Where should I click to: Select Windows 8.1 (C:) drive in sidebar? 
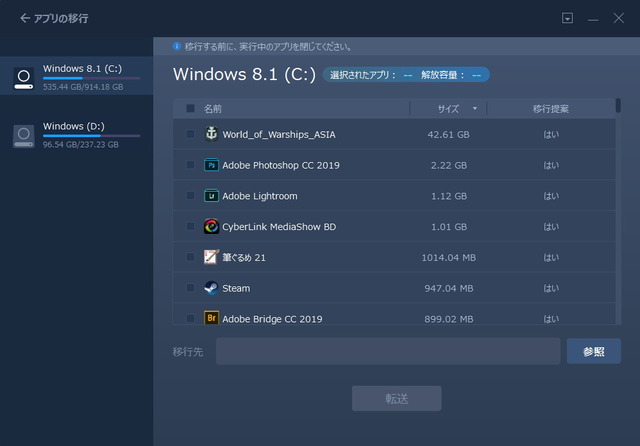coord(76,76)
